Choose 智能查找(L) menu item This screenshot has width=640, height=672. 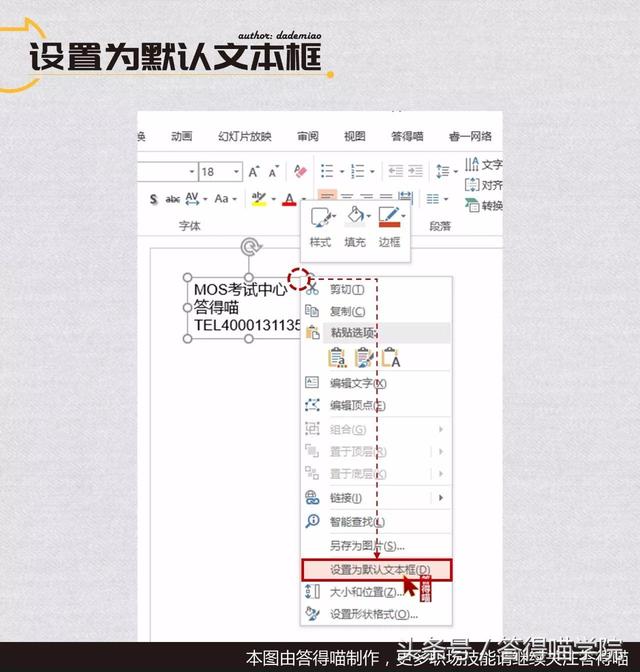376,522
